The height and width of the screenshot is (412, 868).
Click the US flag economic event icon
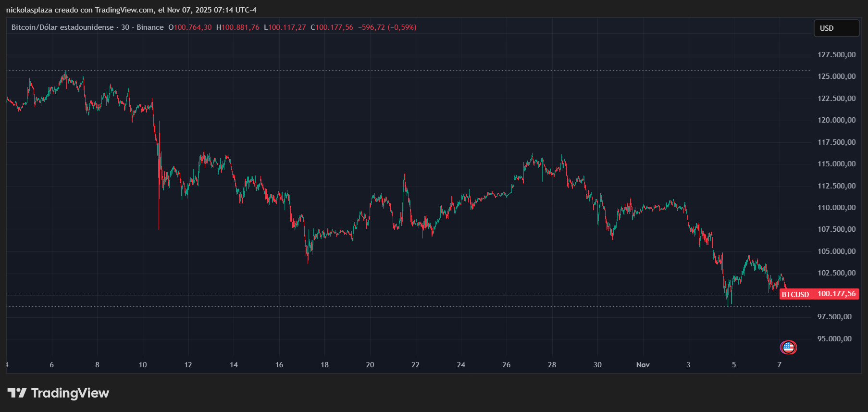788,347
